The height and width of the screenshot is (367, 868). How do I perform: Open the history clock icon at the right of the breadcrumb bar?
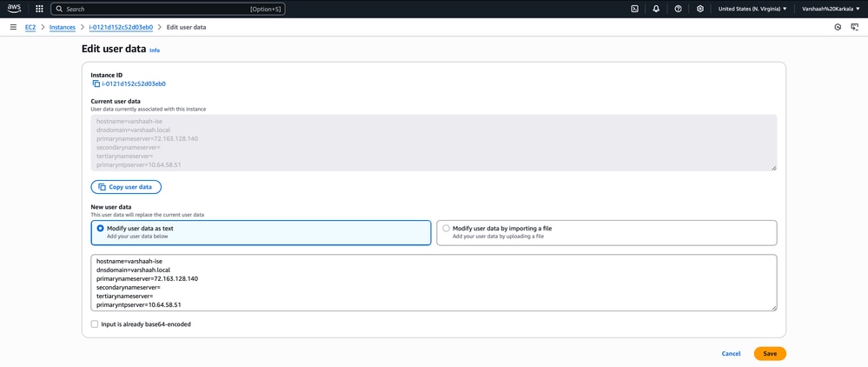pyautogui.click(x=838, y=27)
